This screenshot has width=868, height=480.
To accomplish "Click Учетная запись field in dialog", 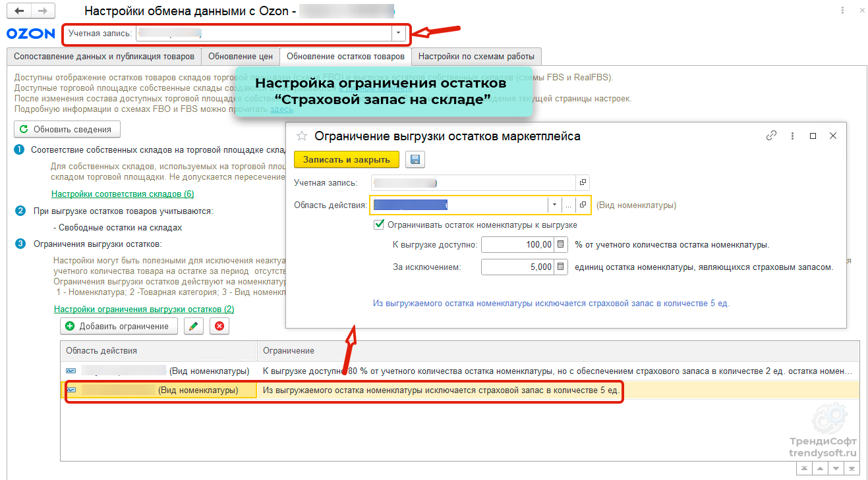I will (x=473, y=182).
